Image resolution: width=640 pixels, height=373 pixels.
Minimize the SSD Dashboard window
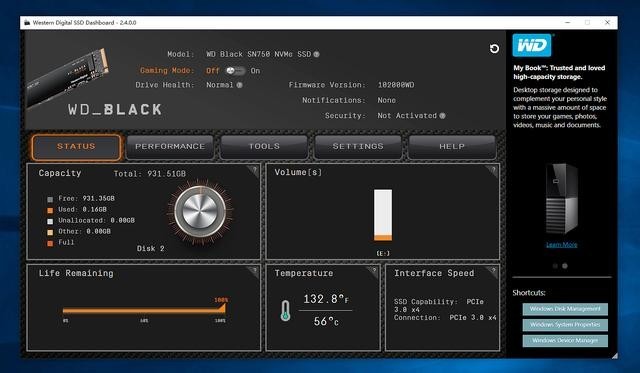[567, 22]
